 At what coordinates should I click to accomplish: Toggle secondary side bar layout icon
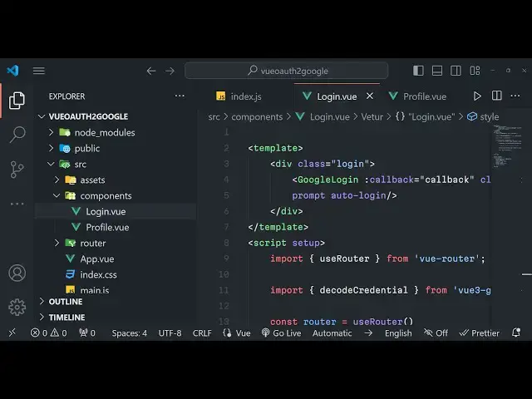coord(456,71)
